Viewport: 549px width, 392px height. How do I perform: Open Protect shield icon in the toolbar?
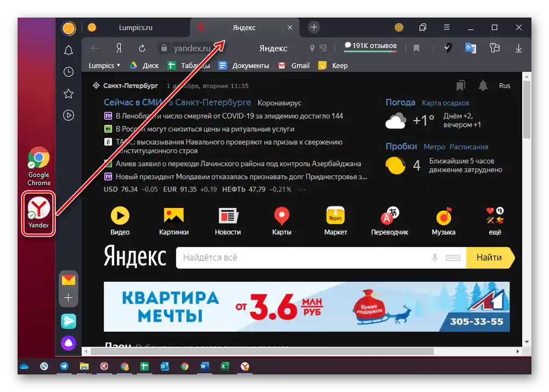pyautogui.click(x=447, y=48)
